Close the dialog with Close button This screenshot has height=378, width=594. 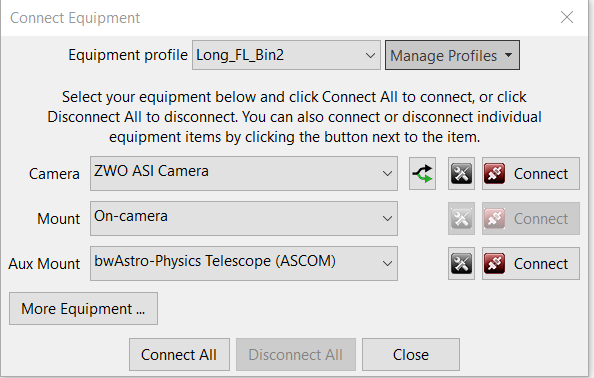pos(411,355)
